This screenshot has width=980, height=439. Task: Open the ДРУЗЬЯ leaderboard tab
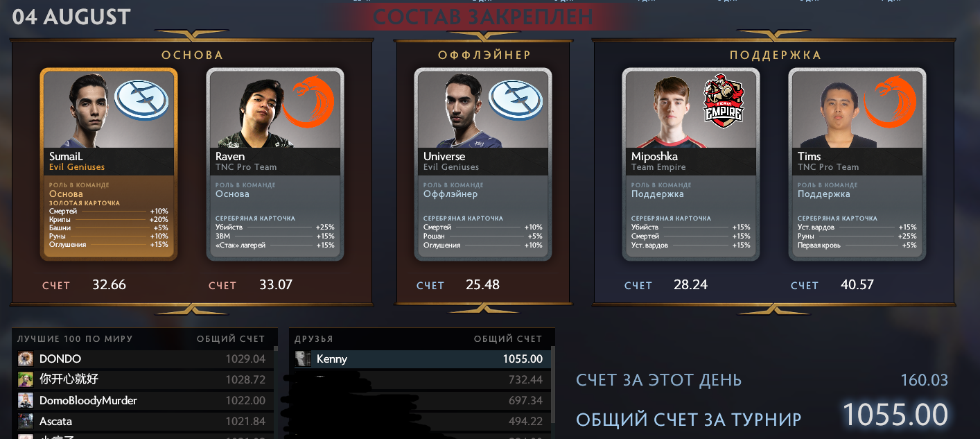tap(314, 338)
